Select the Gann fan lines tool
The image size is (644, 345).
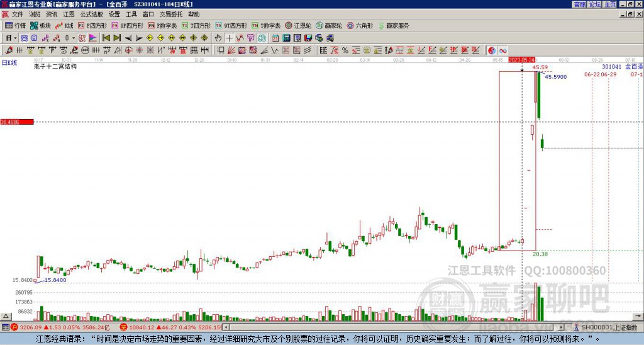[231, 50]
